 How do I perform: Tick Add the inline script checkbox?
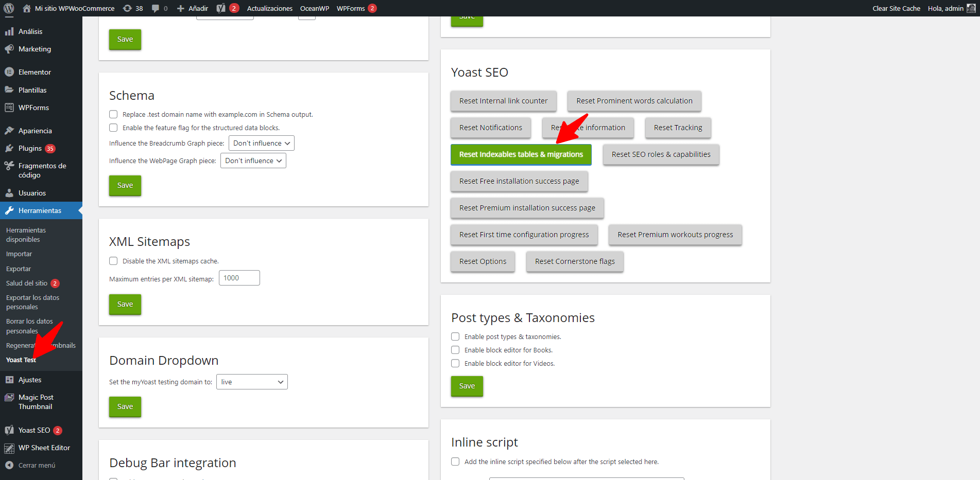[455, 461]
